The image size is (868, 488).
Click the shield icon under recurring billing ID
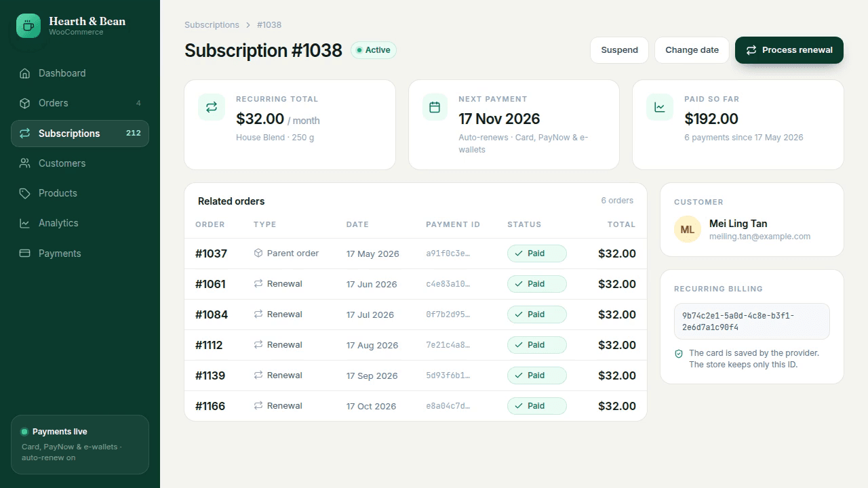pos(679,354)
